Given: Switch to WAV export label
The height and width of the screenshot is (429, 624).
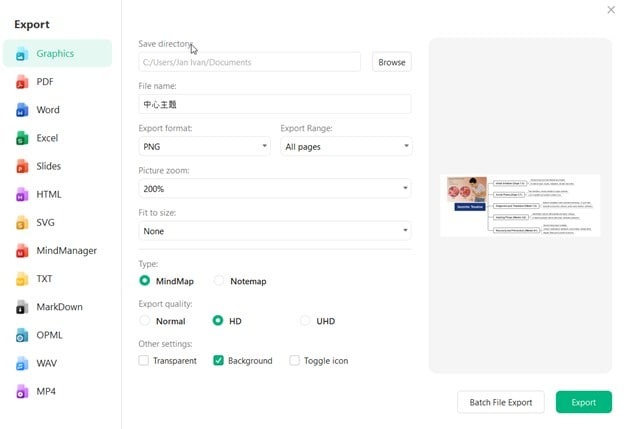Looking at the screenshot, I should pos(47,363).
